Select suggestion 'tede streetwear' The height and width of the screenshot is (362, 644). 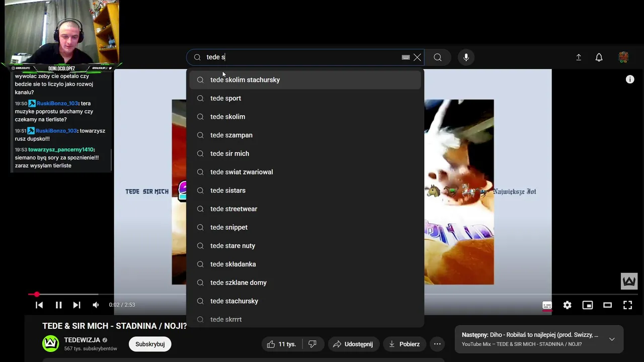[305, 209]
